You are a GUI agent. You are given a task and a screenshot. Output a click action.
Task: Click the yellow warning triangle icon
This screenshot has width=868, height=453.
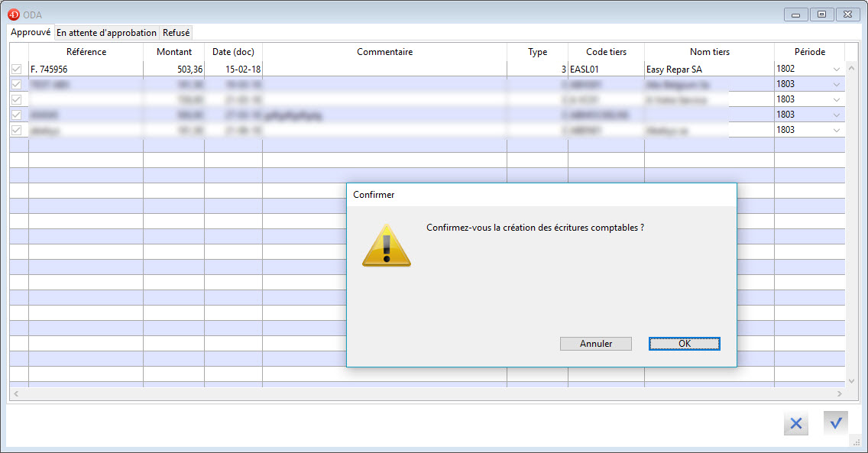(x=387, y=246)
